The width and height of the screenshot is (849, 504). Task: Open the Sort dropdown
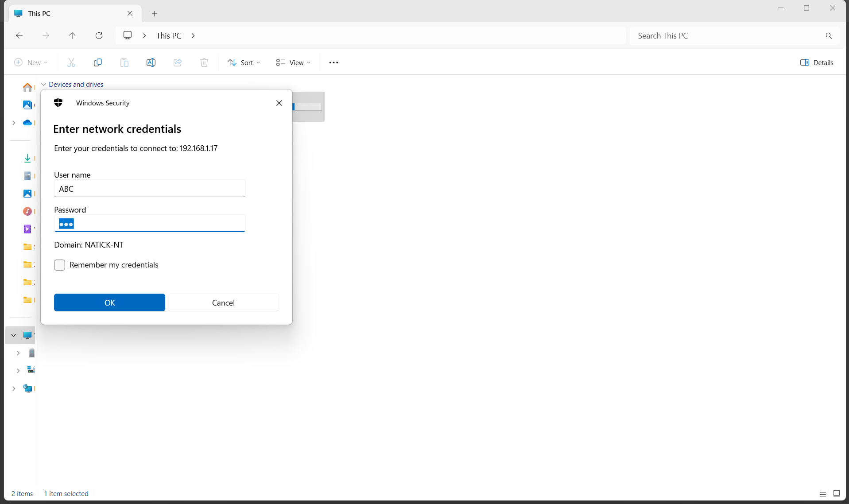point(244,62)
